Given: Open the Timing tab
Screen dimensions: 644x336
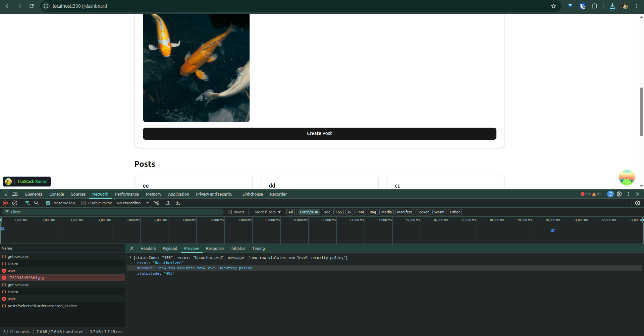Looking at the screenshot, I should click(x=259, y=248).
